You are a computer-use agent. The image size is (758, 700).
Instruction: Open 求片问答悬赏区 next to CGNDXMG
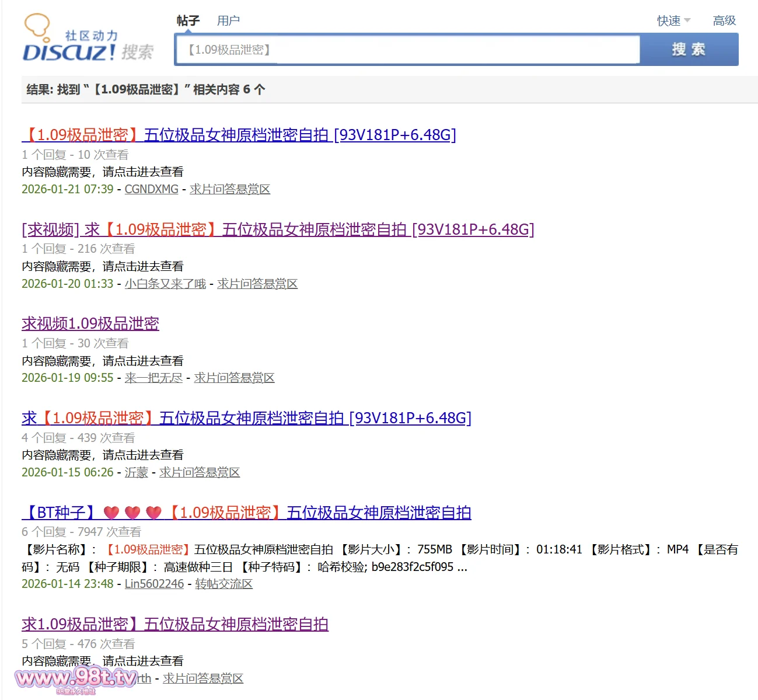(230, 189)
